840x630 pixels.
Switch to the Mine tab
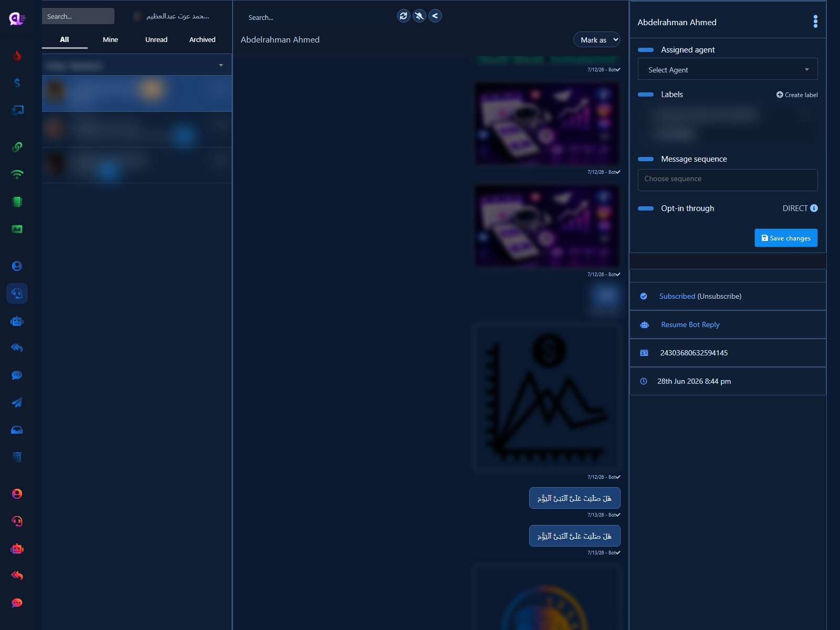[x=110, y=40]
